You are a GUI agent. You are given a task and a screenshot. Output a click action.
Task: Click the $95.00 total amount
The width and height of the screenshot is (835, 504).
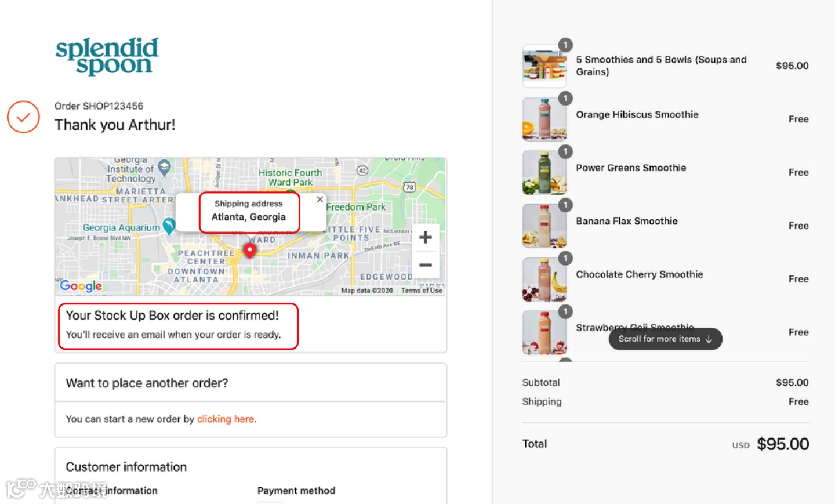click(783, 444)
